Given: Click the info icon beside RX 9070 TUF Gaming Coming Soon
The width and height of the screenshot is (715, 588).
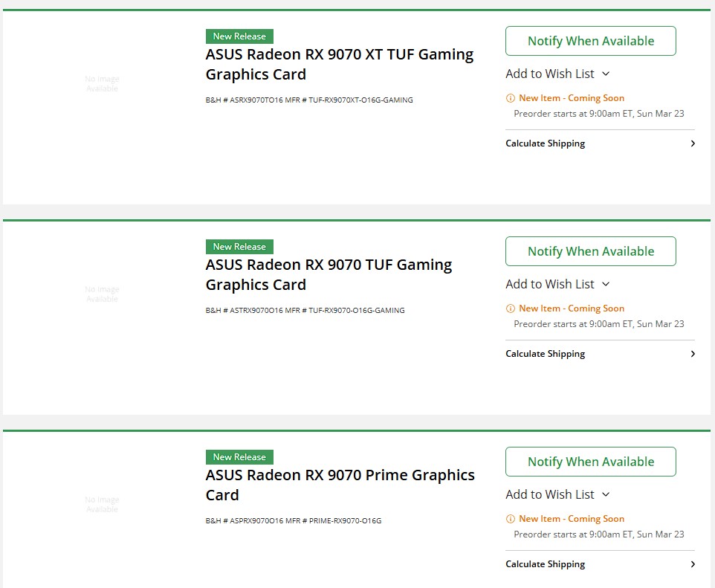Looking at the screenshot, I should tap(511, 308).
